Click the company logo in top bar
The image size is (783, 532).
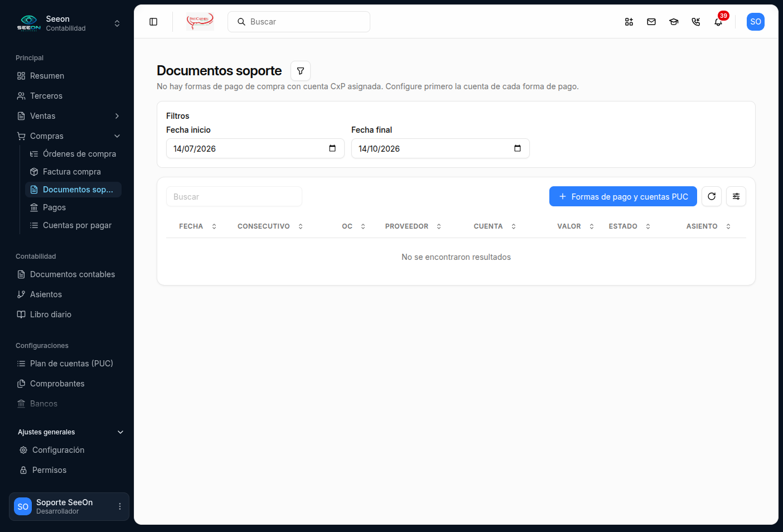200,22
